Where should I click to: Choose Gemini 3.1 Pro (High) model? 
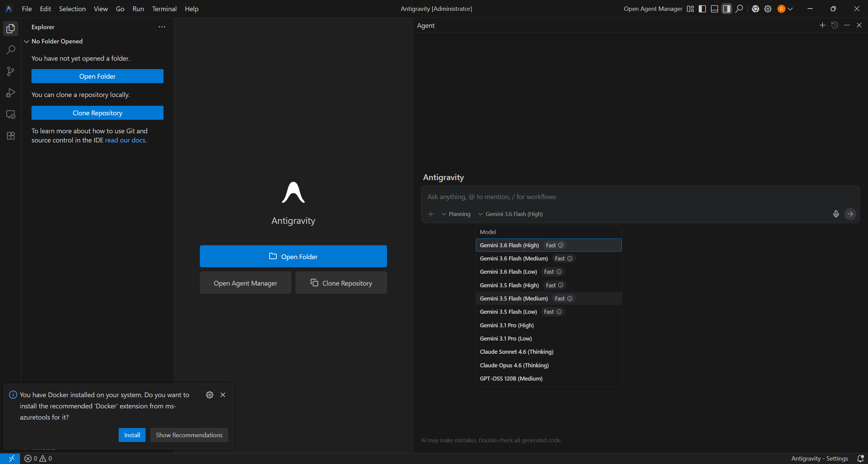tap(548, 325)
